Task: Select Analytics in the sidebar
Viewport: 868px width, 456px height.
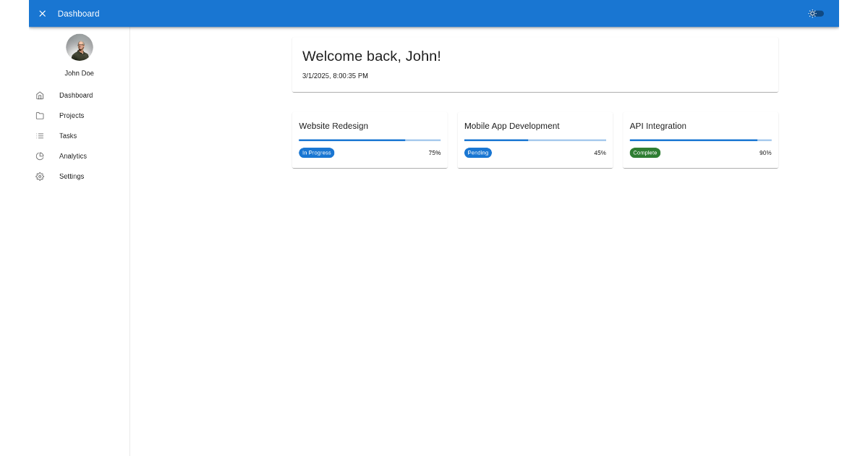Action: 73,156
